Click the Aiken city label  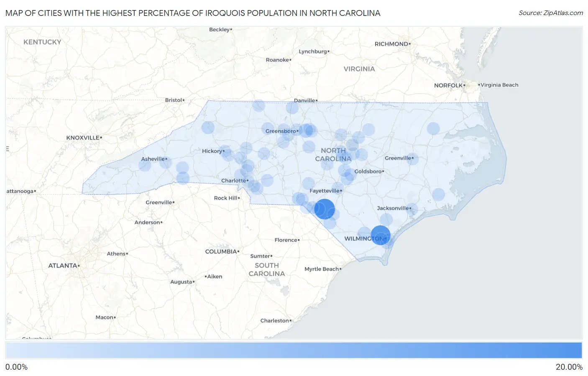coord(215,276)
